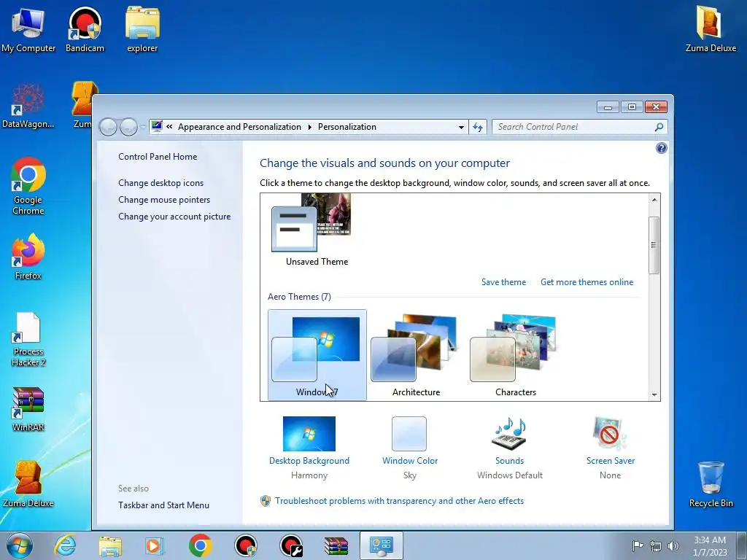Screen dimensions: 747x560
Task: Select the My Computer desktop icon
Action: (x=28, y=29)
